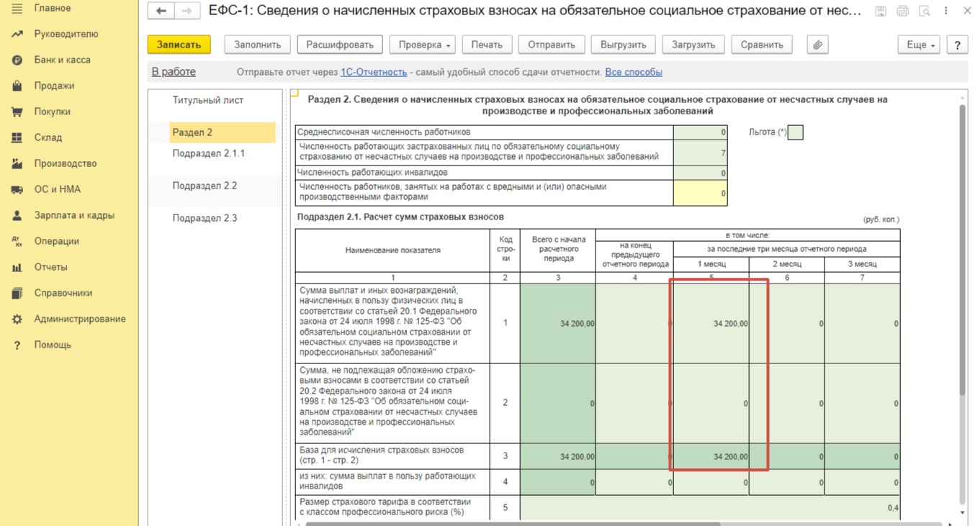The height and width of the screenshot is (526, 980).
Task: Select the tariff rate cell showing 0,4
Action: click(x=710, y=508)
